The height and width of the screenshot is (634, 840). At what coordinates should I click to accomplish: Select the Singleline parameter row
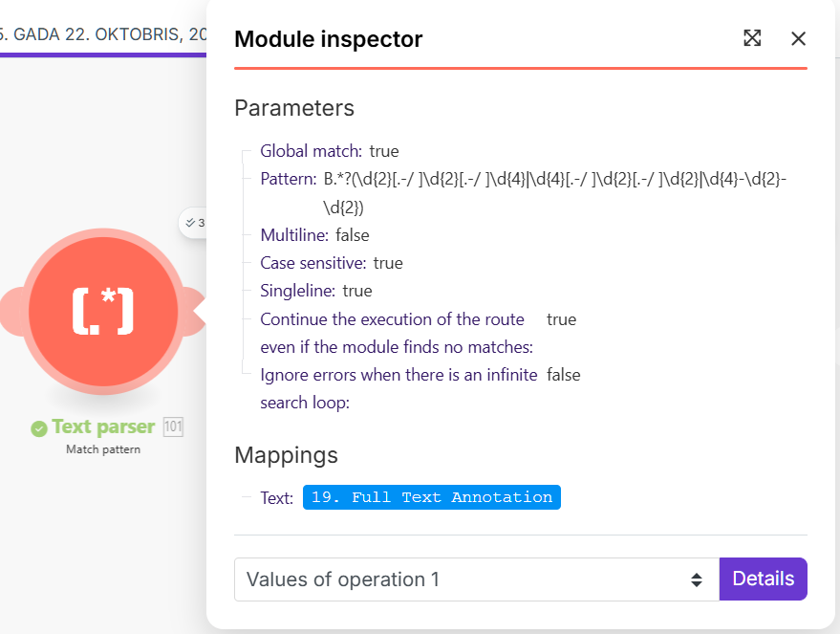[315, 291]
